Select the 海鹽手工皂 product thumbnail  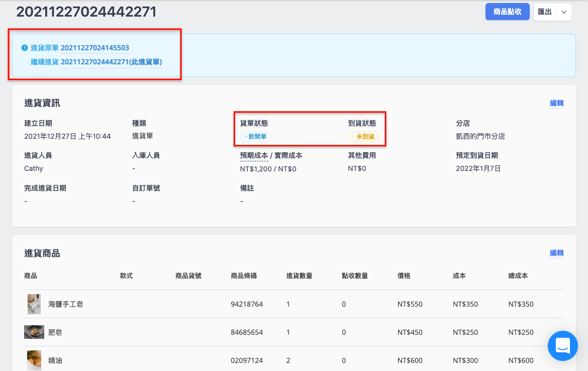coord(34,304)
